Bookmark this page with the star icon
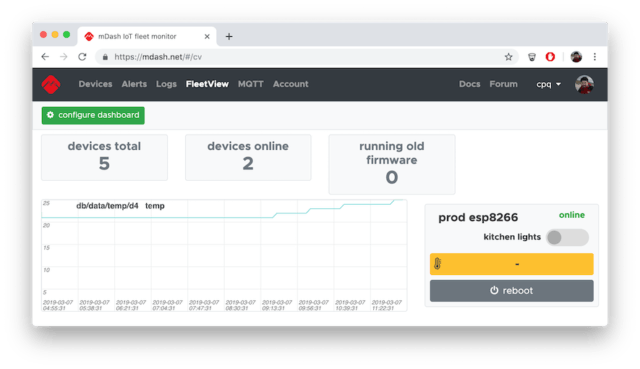This screenshot has height=369, width=640. click(x=508, y=57)
